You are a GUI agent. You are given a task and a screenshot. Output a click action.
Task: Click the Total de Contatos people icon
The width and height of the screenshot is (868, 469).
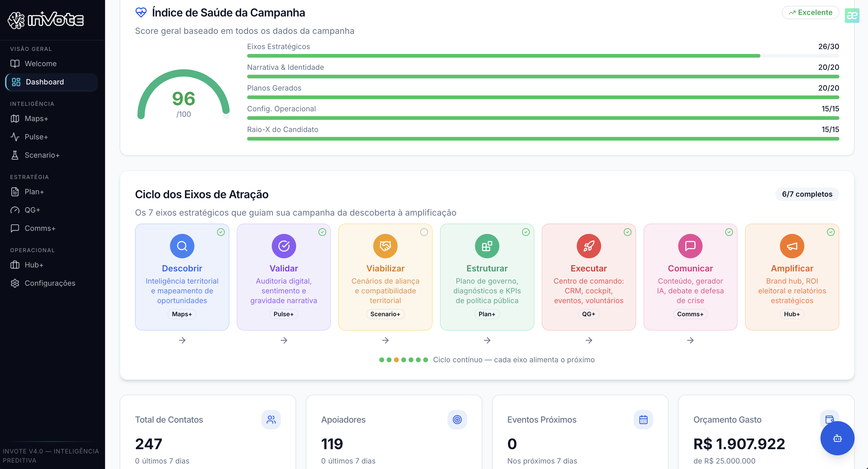click(271, 419)
